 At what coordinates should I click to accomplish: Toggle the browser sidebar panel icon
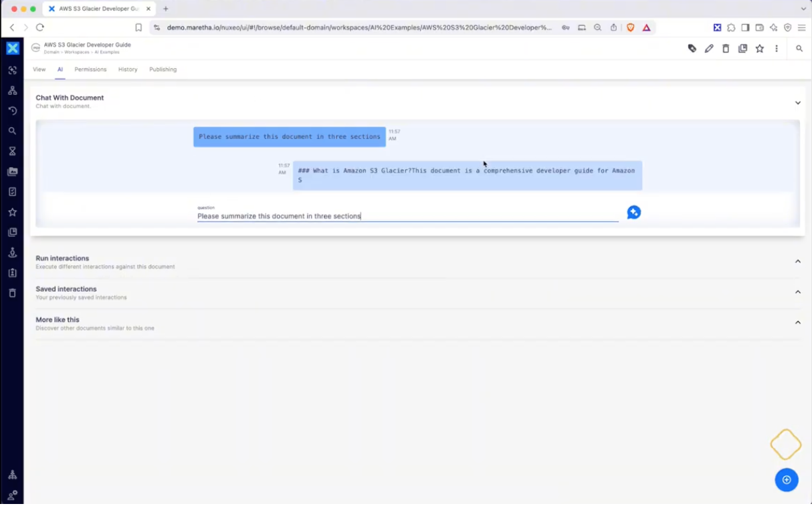point(745,27)
